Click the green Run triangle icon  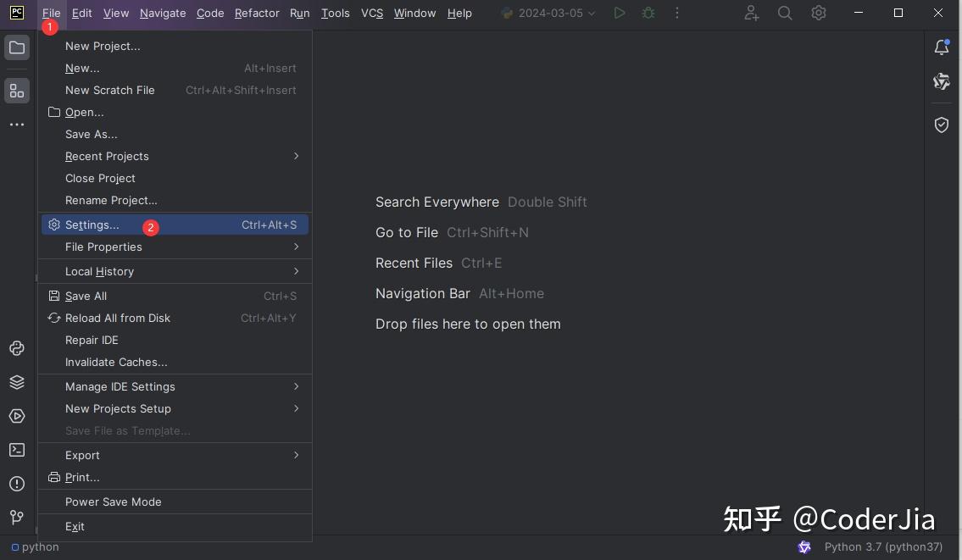[620, 13]
